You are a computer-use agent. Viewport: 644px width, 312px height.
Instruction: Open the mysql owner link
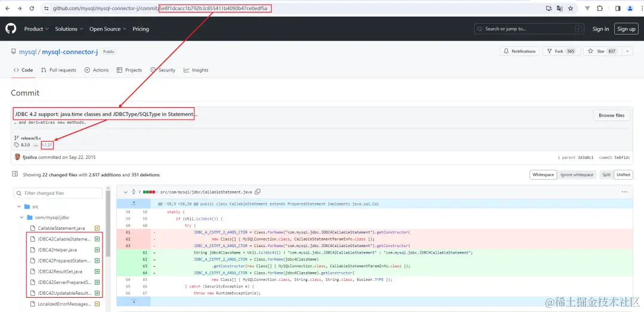click(28, 52)
